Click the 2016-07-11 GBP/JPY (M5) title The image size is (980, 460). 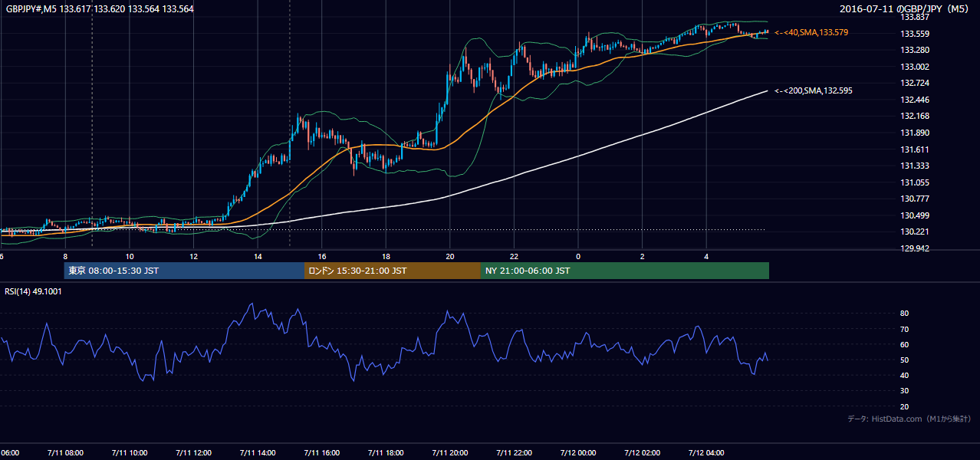(905, 8)
